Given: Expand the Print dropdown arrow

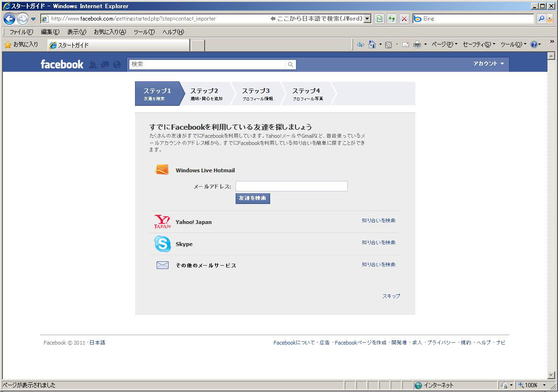Looking at the screenshot, I should point(425,45).
